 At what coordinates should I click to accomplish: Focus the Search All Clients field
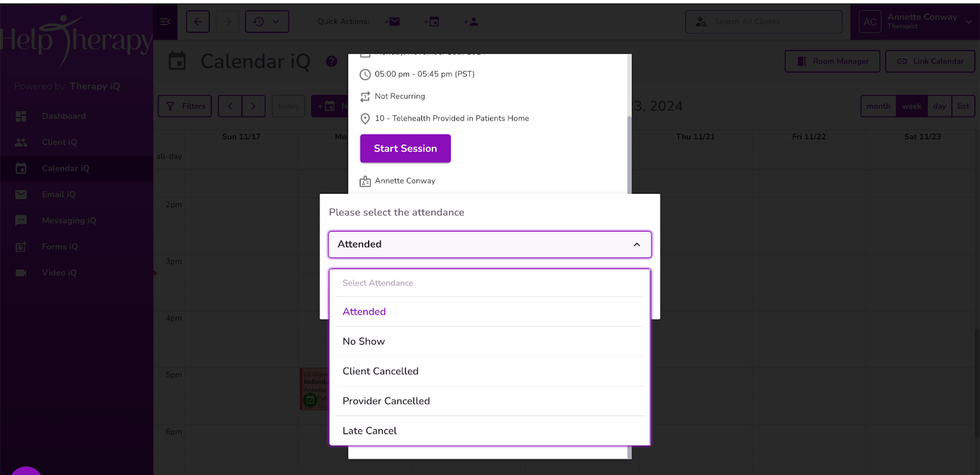pyautogui.click(x=764, y=22)
